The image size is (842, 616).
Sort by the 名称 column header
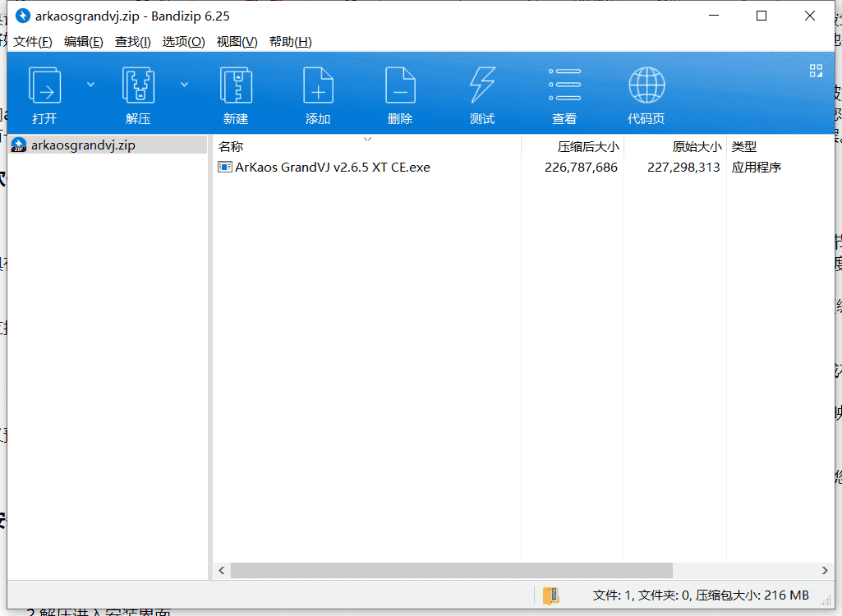(367, 146)
